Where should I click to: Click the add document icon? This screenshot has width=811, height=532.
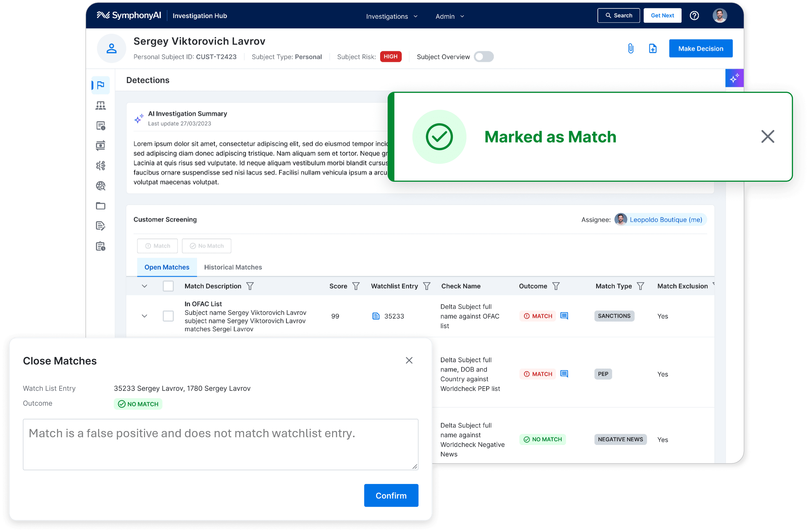[652, 48]
